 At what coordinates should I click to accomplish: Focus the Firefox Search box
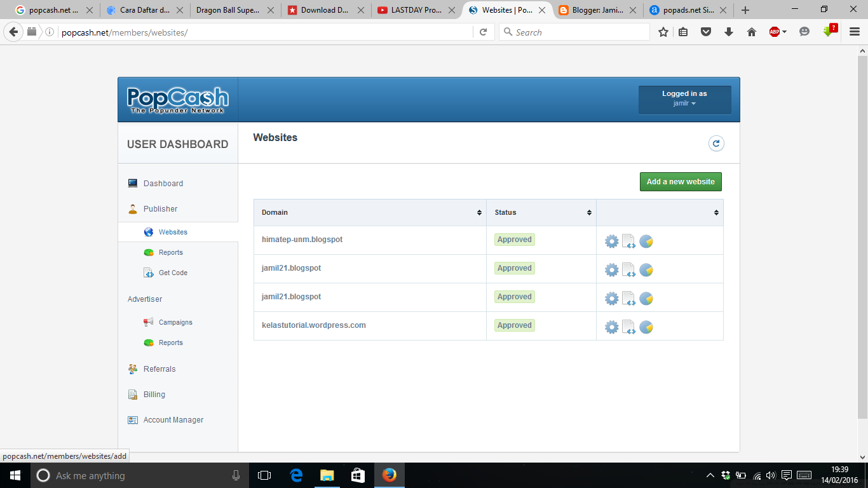[x=574, y=32]
